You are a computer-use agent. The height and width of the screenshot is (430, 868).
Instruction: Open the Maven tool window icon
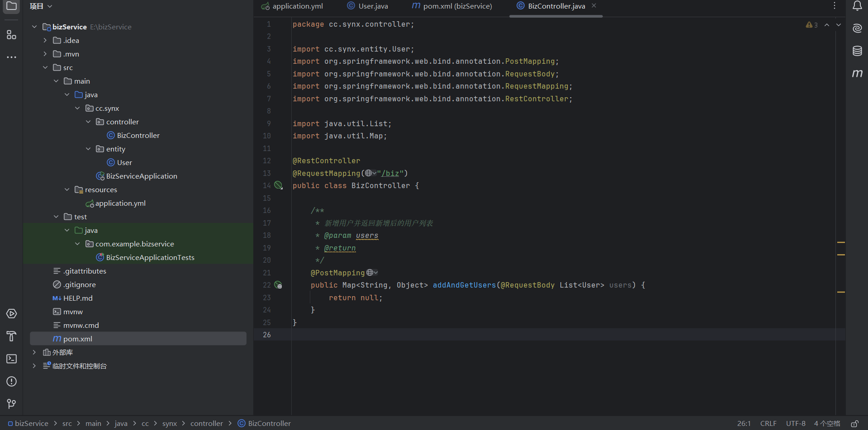(x=857, y=73)
